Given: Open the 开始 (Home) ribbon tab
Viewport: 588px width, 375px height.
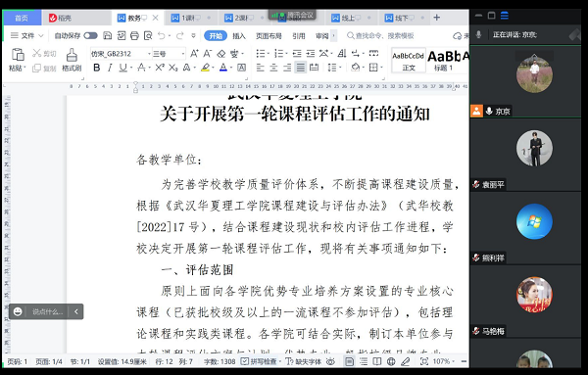Looking at the screenshot, I should point(216,35).
